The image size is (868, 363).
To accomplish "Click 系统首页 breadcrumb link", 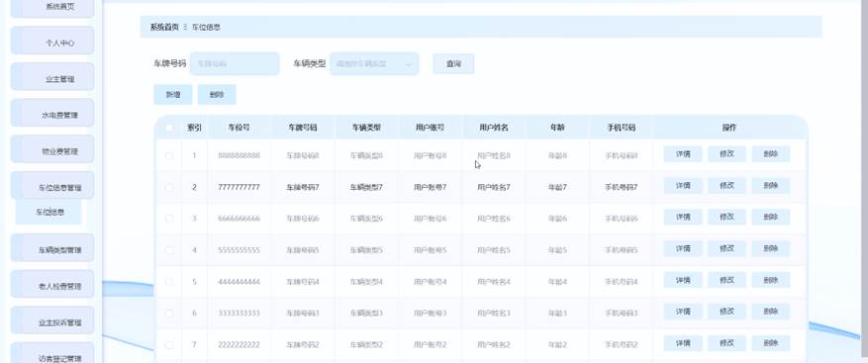I will [x=164, y=27].
